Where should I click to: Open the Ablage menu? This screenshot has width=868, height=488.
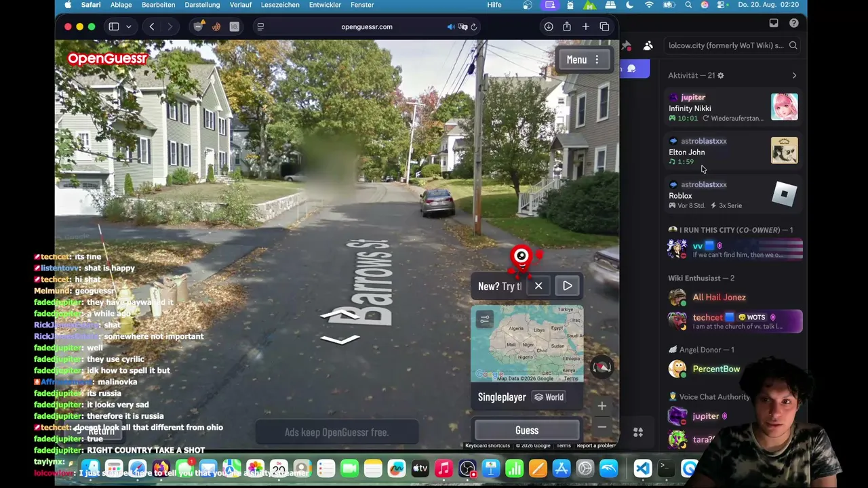click(121, 5)
